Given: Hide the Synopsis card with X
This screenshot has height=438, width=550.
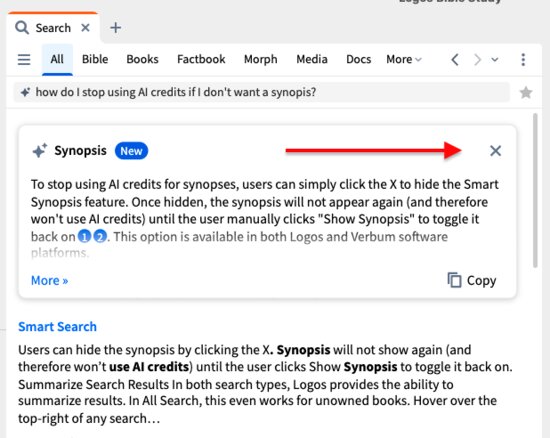Looking at the screenshot, I should click(495, 151).
